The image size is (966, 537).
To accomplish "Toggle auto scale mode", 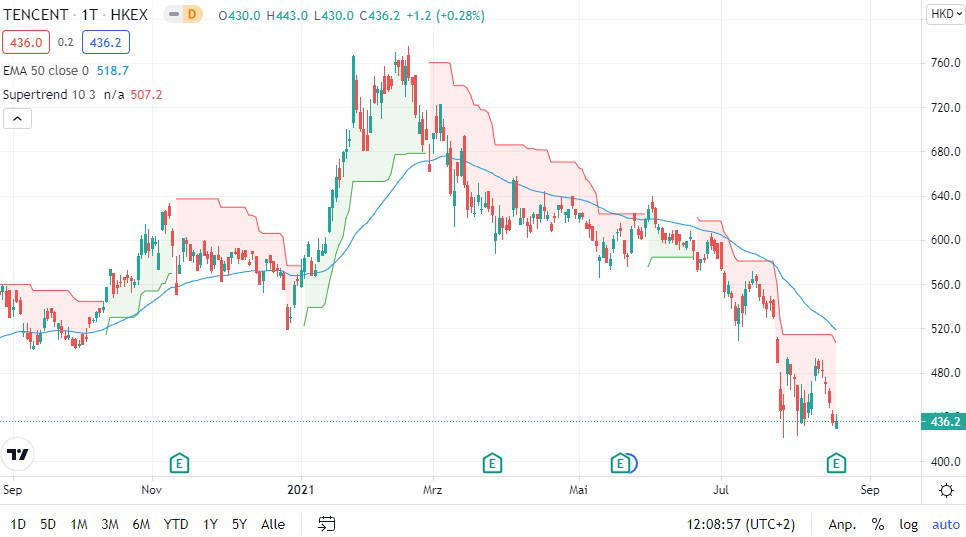I will (x=946, y=525).
